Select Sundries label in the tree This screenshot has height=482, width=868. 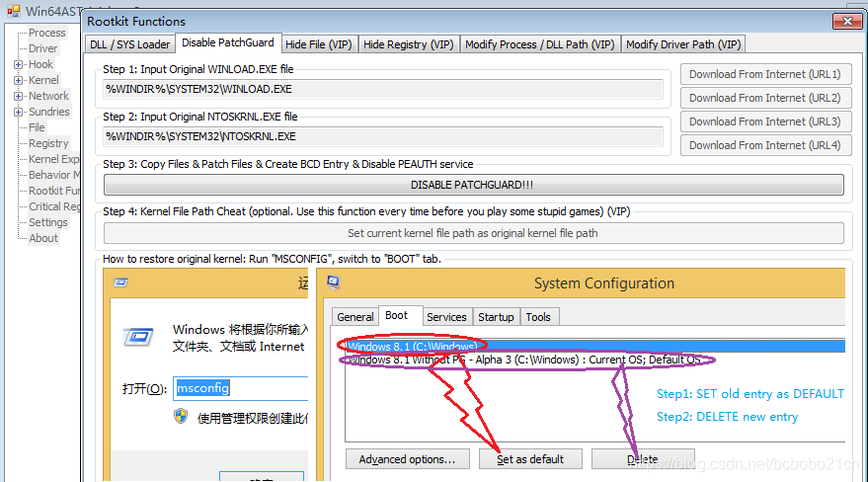[49, 112]
